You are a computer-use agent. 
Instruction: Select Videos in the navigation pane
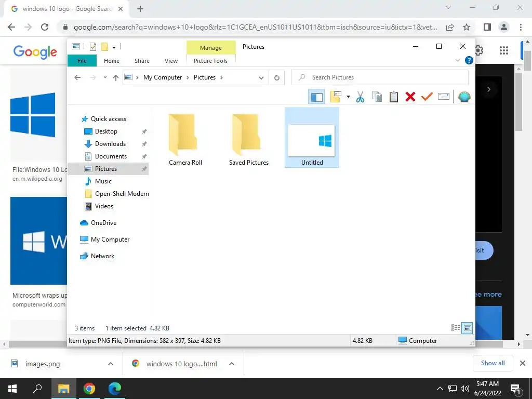104,206
